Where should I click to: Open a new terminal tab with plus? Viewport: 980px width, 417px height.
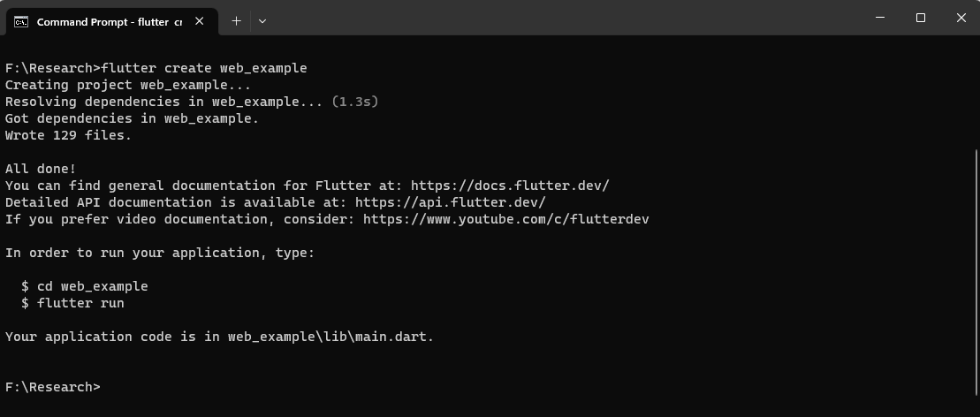236,21
